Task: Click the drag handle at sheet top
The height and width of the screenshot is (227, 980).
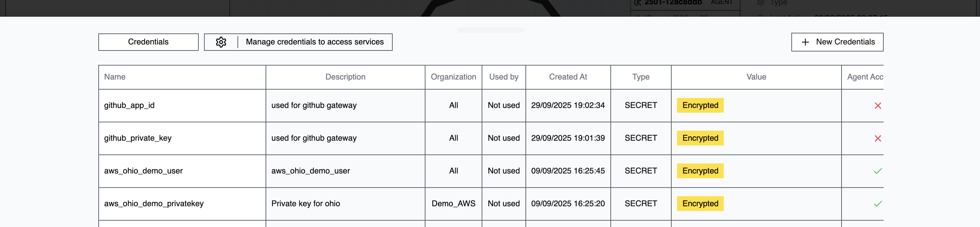Action: (x=491, y=30)
